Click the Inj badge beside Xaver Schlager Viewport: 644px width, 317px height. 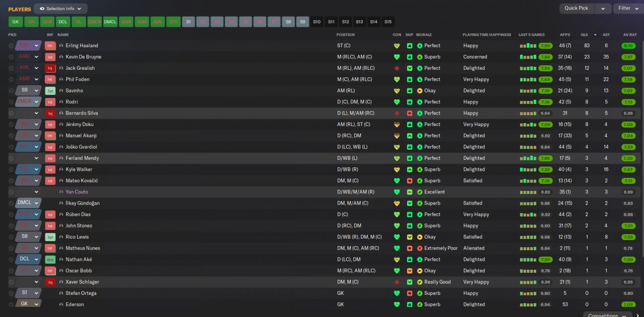pos(50,282)
